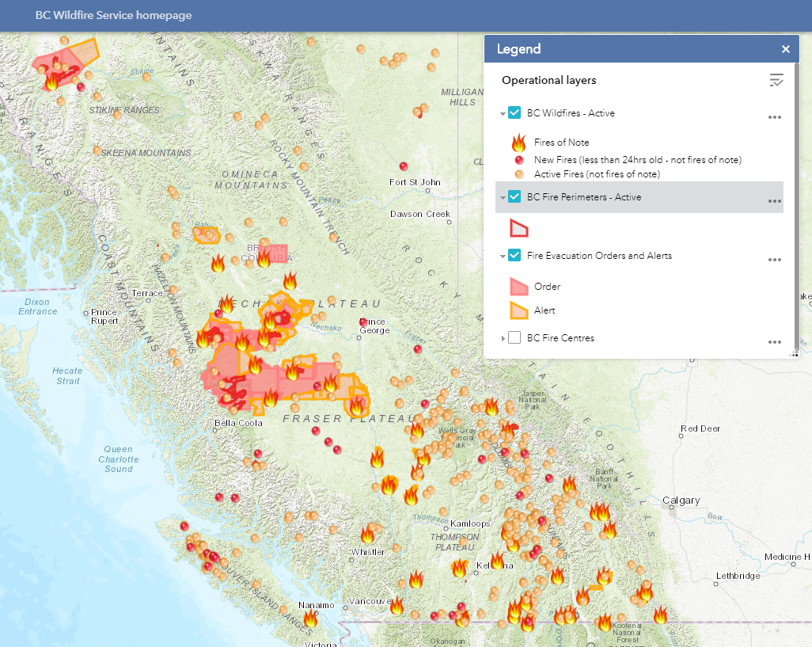This screenshot has width=812, height=647.
Task: Click the fire of note marker beside Nanaimo
Action: (310, 618)
